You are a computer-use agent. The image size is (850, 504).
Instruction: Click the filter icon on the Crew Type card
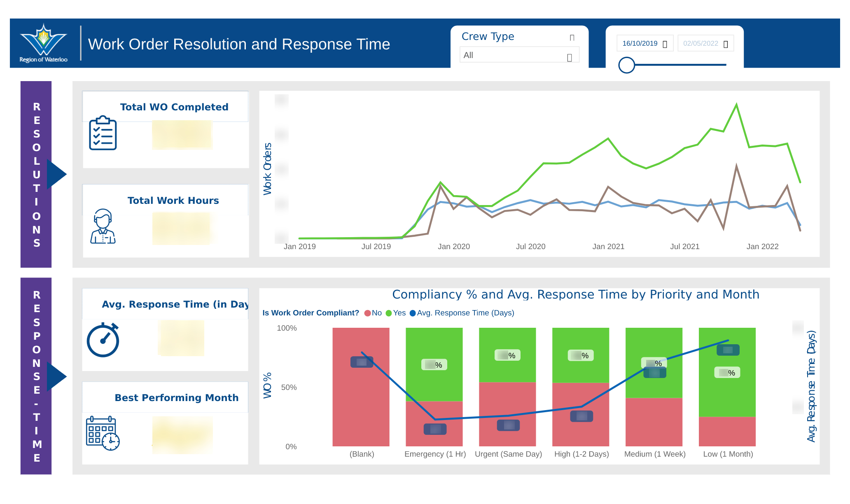[572, 37]
